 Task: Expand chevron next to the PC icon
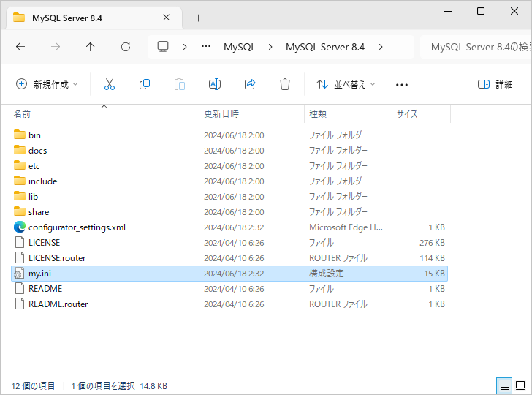[x=185, y=47]
